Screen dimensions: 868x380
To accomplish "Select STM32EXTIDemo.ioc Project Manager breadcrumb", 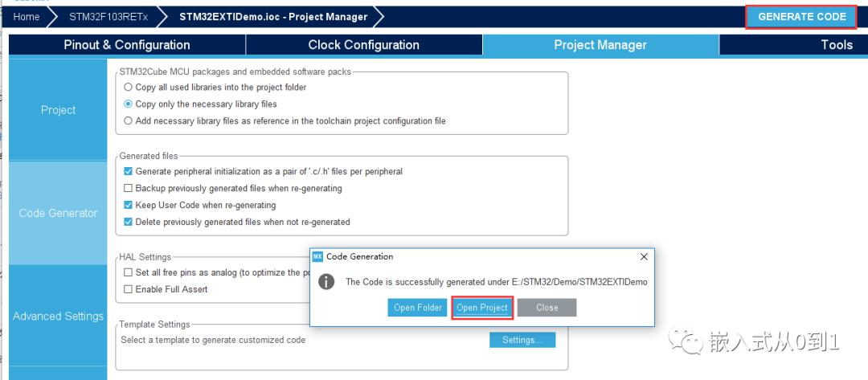I will coord(273,17).
